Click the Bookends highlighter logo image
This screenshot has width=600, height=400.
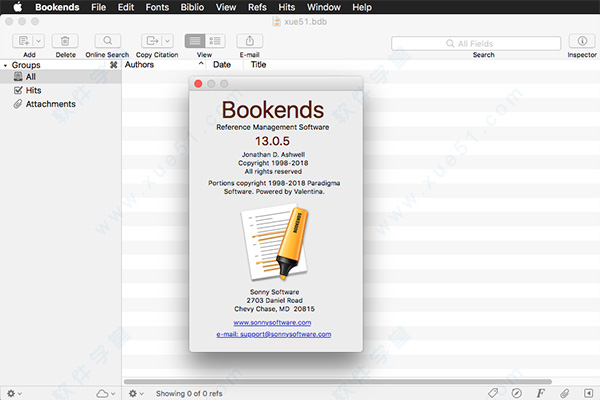(x=274, y=242)
